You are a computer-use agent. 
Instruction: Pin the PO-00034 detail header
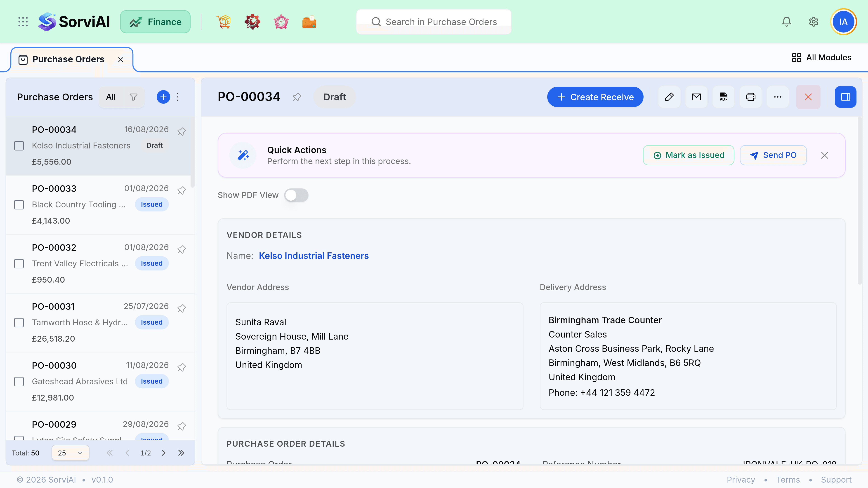(x=297, y=97)
